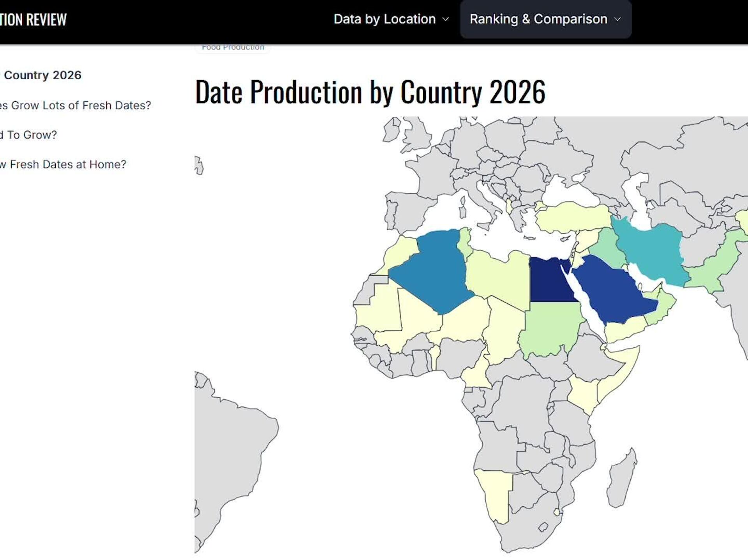This screenshot has width=748, height=560.
Task: Click the Population Review site logo
Action: (33, 19)
